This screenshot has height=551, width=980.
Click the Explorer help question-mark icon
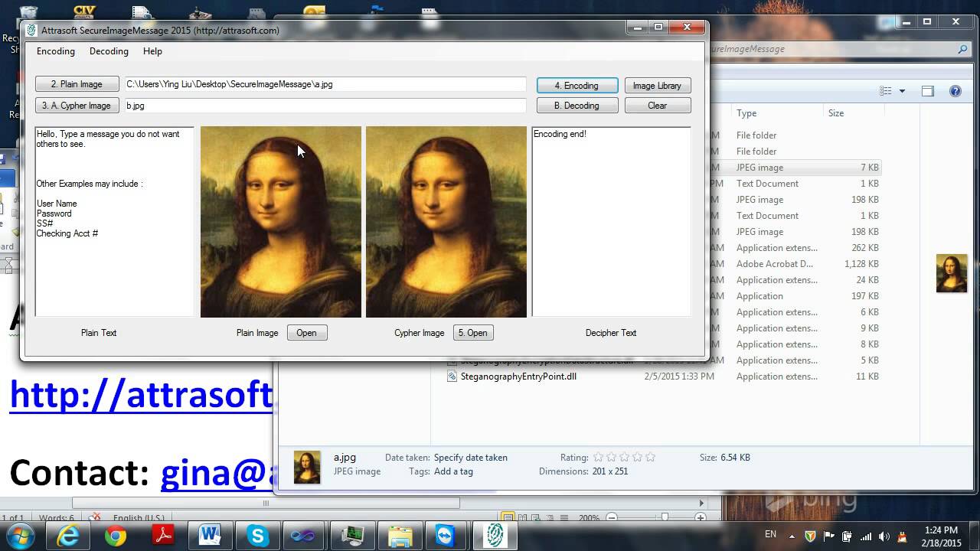[x=955, y=91]
